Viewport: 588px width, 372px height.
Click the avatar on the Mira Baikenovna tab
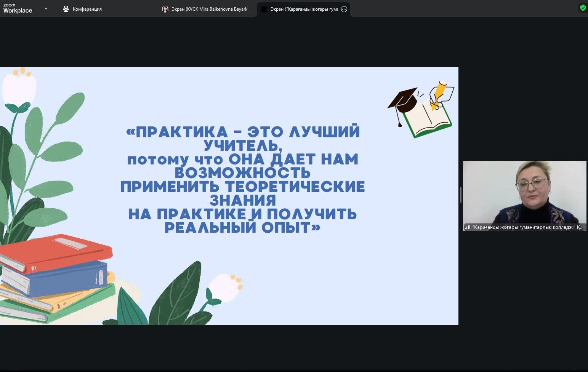[x=165, y=9]
